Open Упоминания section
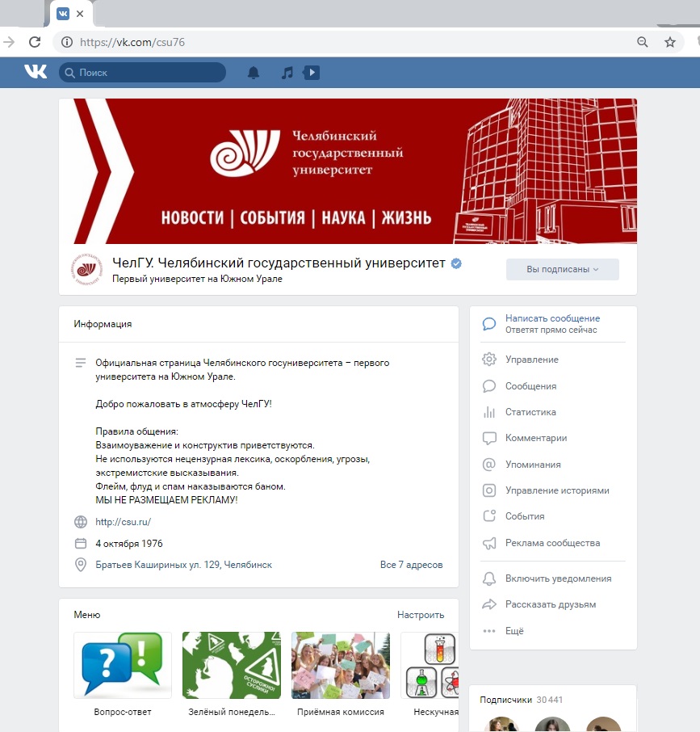Image resolution: width=700 pixels, height=732 pixels. (x=533, y=465)
